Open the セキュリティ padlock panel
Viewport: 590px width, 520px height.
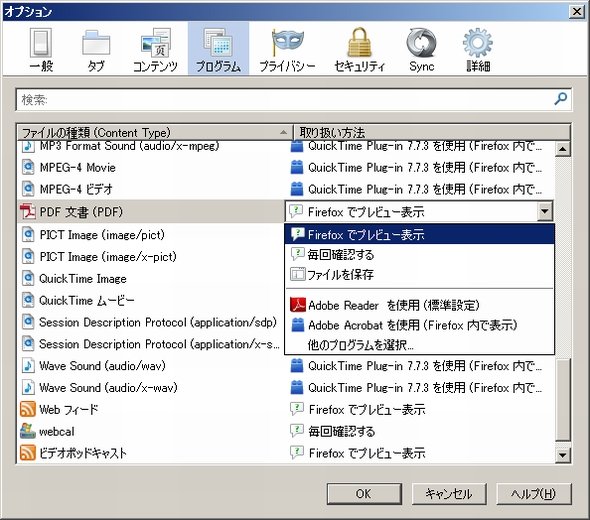click(x=359, y=50)
